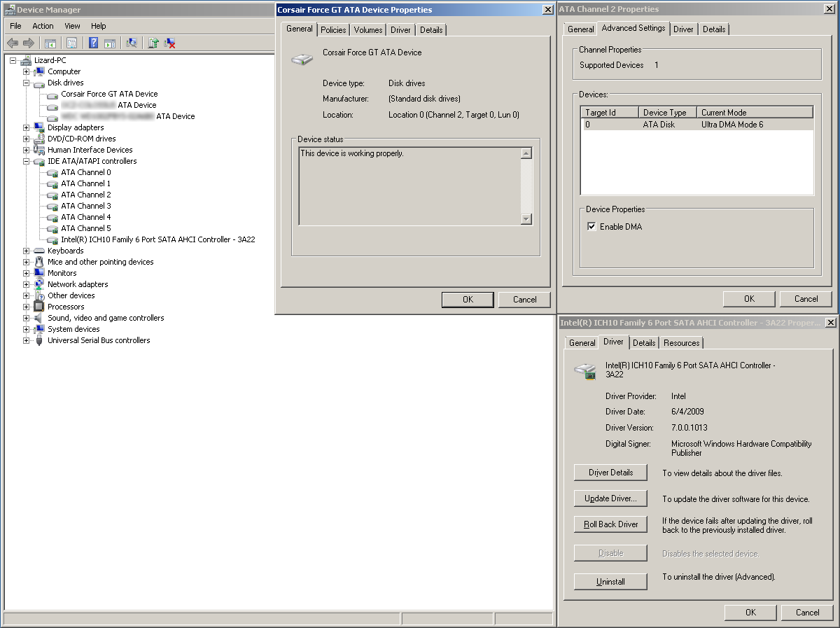Click the System devices category icon
This screenshot has width=840, height=628.
(39, 329)
